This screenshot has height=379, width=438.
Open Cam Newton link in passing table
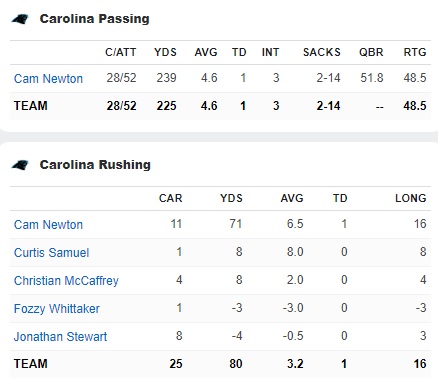(x=48, y=79)
